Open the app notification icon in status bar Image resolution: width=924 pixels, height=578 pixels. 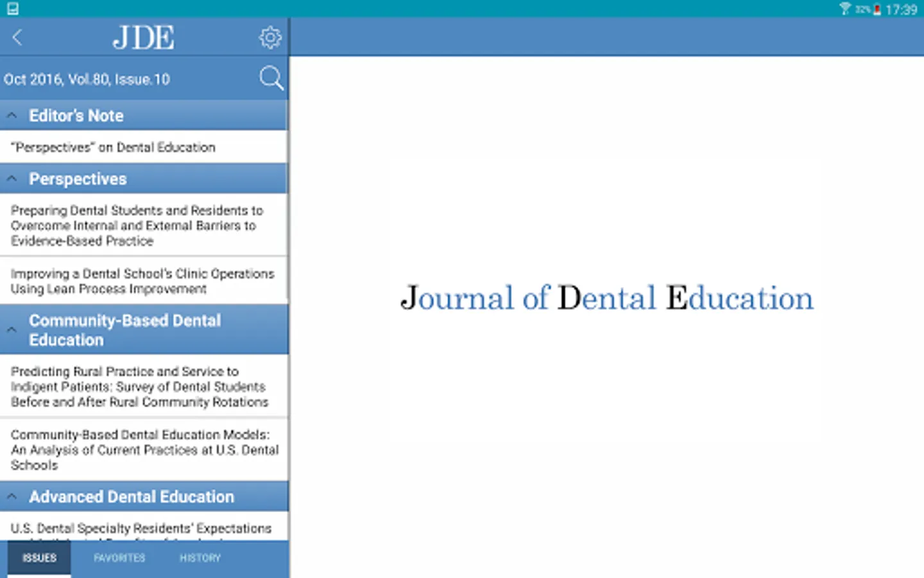point(12,8)
